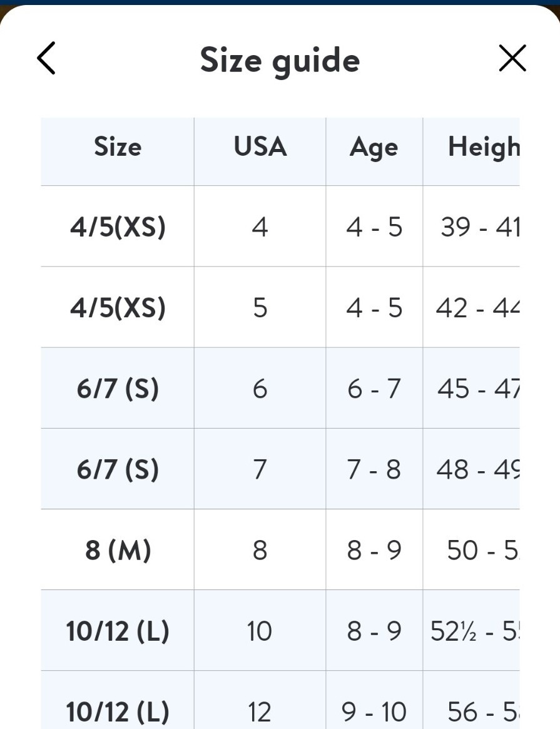This screenshot has height=729, width=560.
Task: Select the Age column header
Action: [374, 148]
